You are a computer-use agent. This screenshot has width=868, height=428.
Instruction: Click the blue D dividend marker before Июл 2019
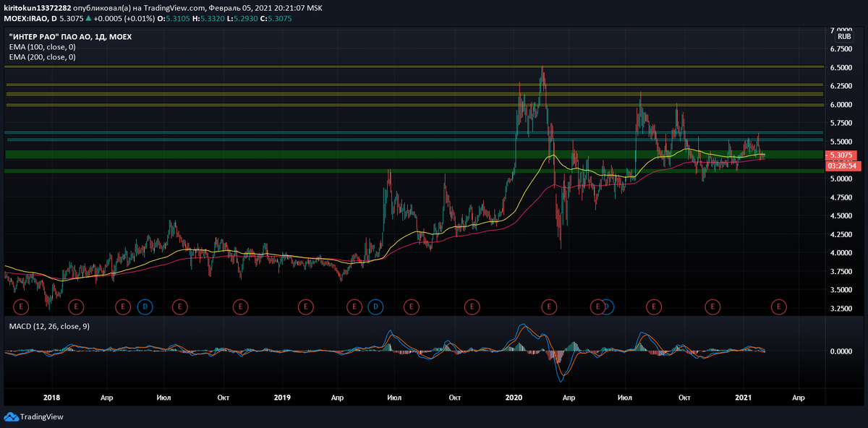pos(375,307)
